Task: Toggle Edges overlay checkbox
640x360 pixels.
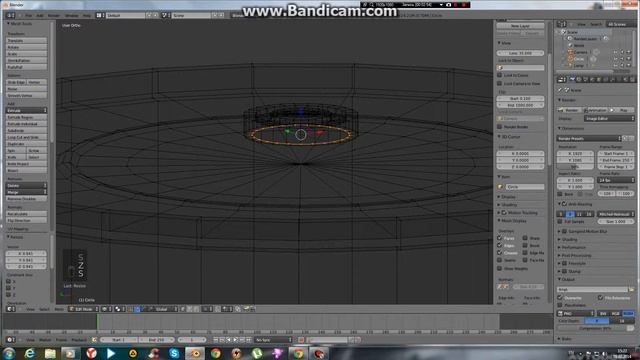Action: [x=500, y=245]
